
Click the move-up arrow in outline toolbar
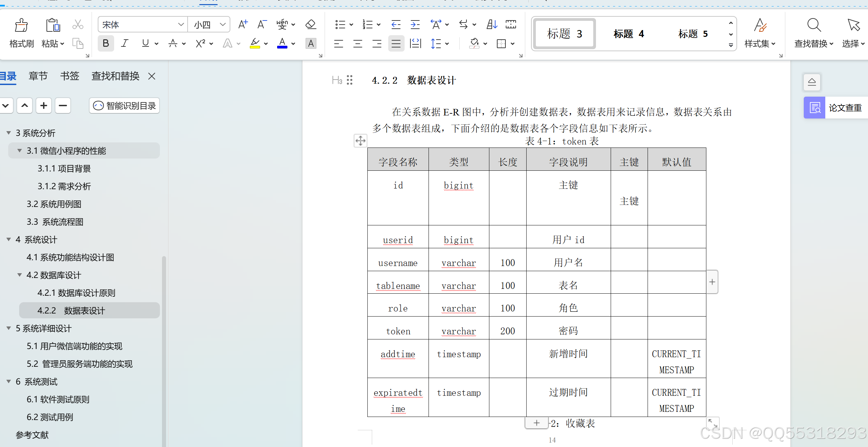pos(25,106)
